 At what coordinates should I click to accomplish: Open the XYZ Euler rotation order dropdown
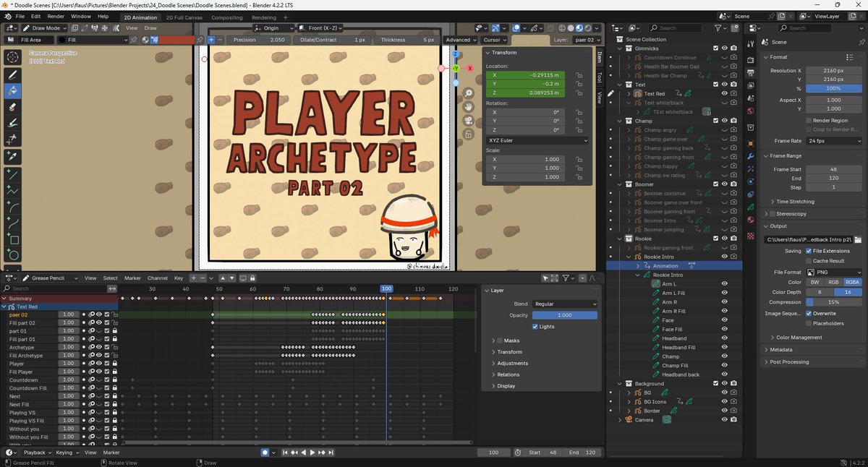pyautogui.click(x=537, y=140)
